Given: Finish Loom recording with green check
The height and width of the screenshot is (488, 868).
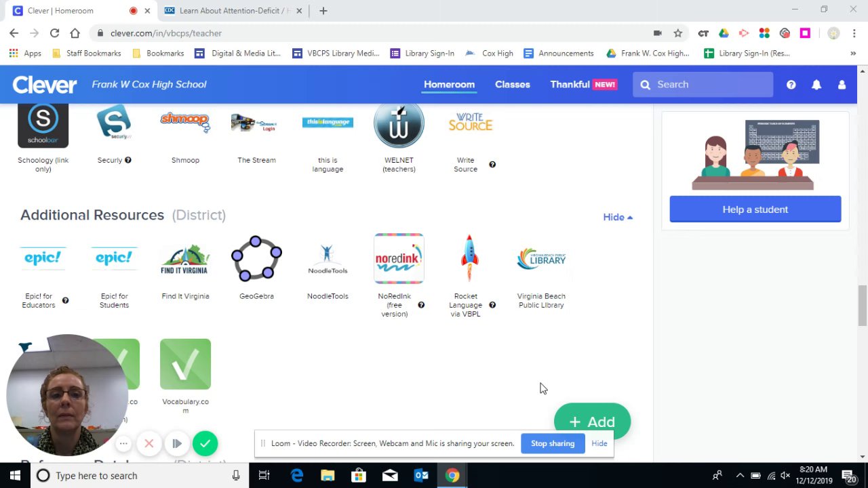Looking at the screenshot, I should (x=205, y=444).
